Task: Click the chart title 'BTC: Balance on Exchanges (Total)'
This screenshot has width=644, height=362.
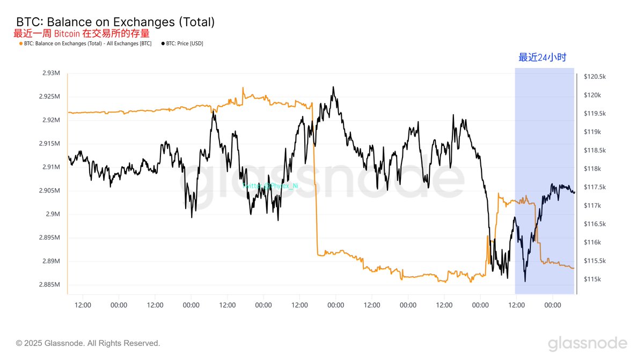Action: click(115, 22)
